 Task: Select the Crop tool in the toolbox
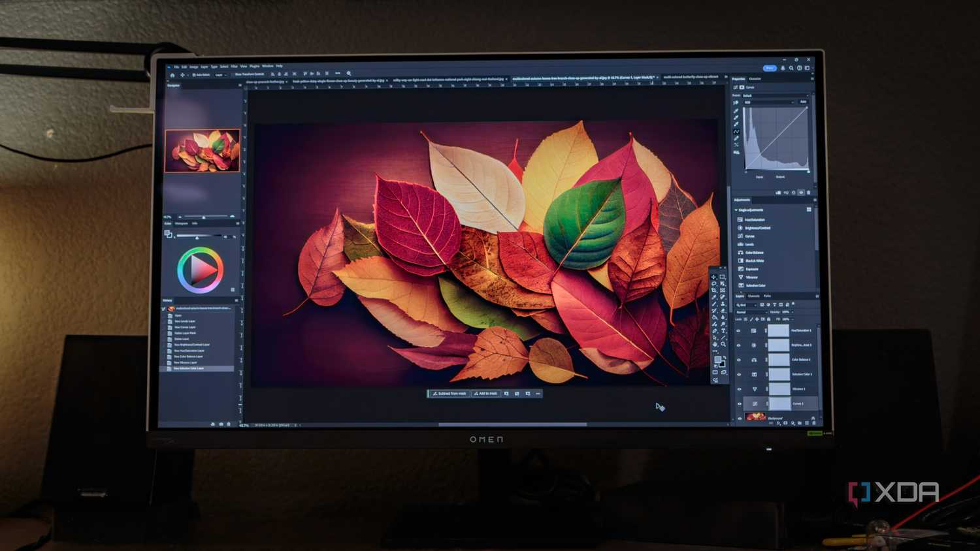point(713,291)
